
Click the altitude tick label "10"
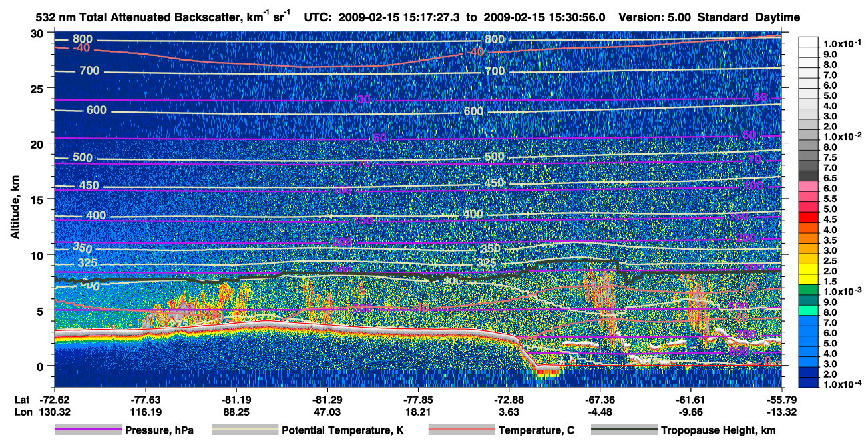(x=39, y=255)
